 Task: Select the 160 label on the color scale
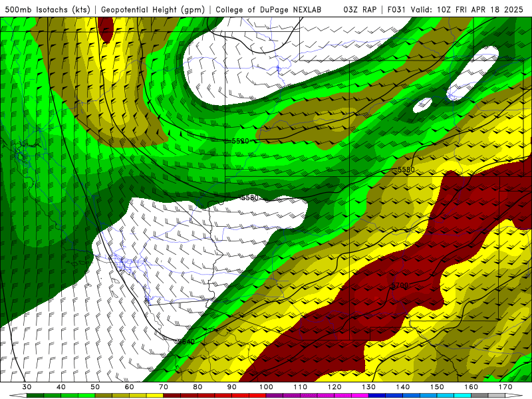[x=471, y=387]
